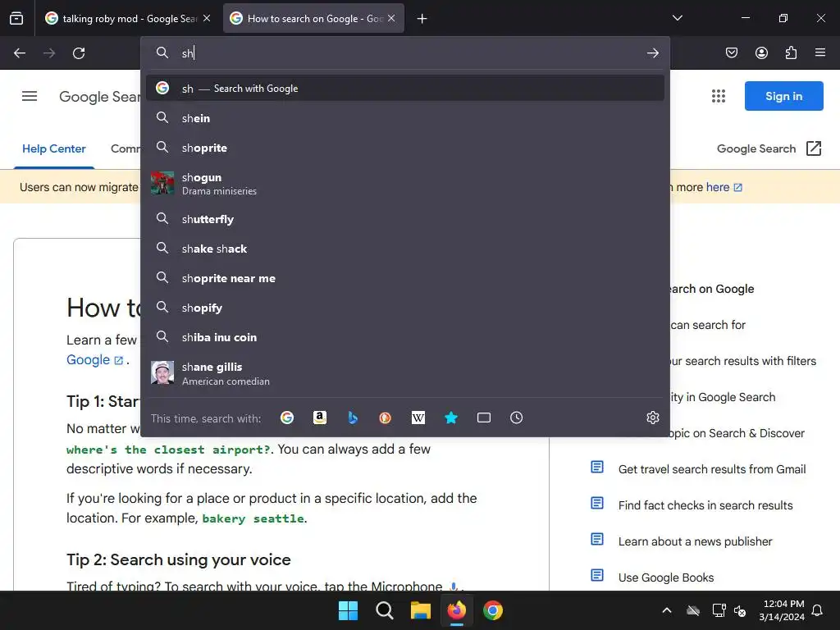Image resolution: width=840 pixels, height=630 pixels.
Task: Choose the shopify suggestion
Action: point(405,308)
